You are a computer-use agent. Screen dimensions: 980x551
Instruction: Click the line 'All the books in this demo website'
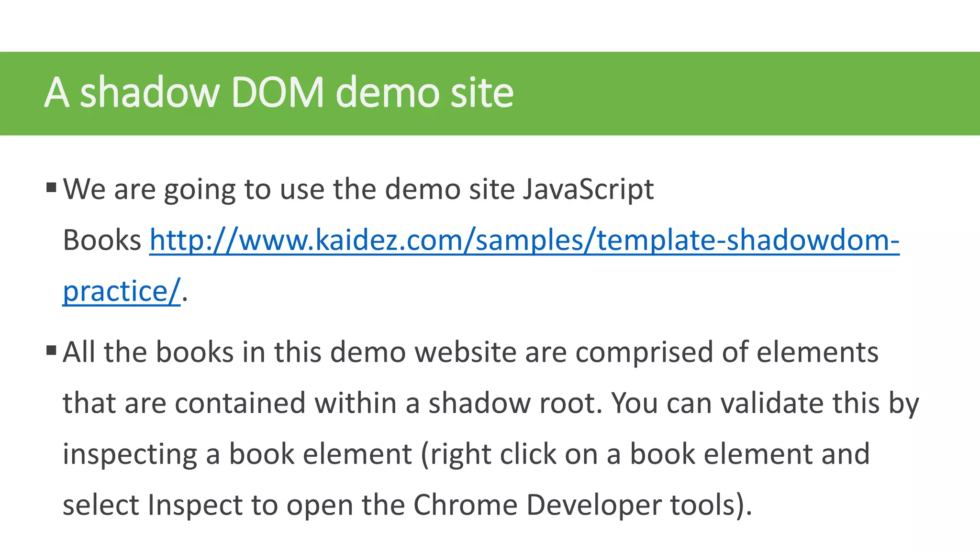tap(471, 353)
